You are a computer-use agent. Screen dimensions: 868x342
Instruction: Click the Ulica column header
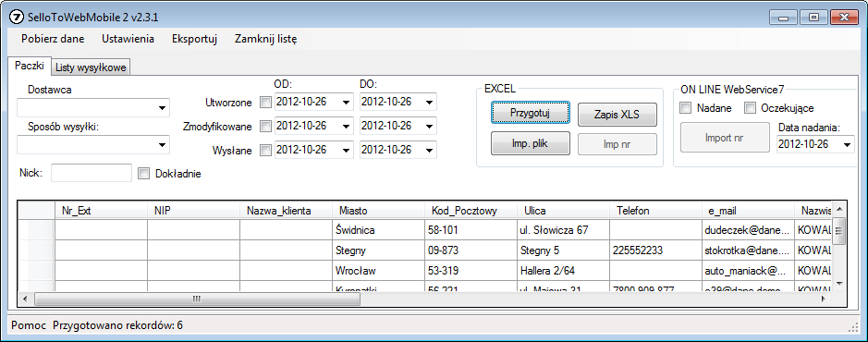[563, 211]
